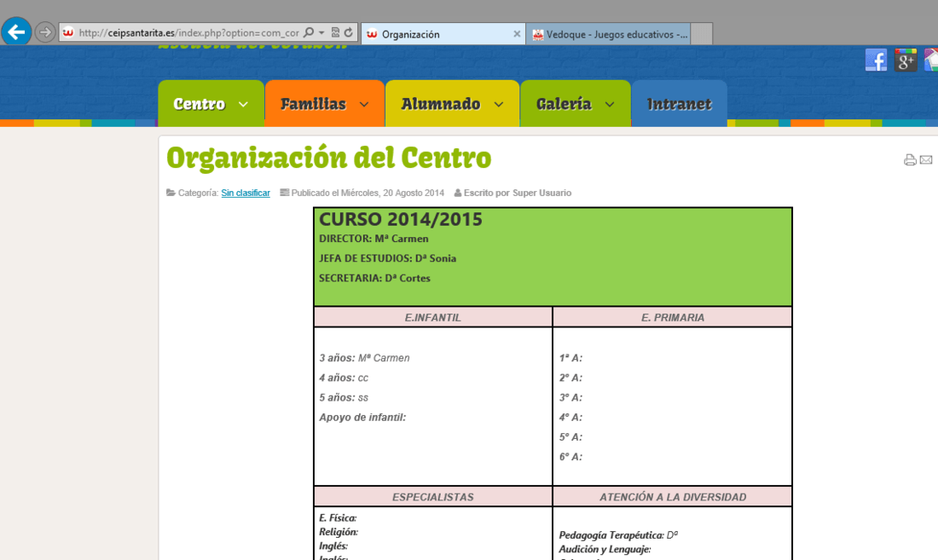The height and width of the screenshot is (560, 938).
Task: Click the 2º A: row
Action: (570, 378)
